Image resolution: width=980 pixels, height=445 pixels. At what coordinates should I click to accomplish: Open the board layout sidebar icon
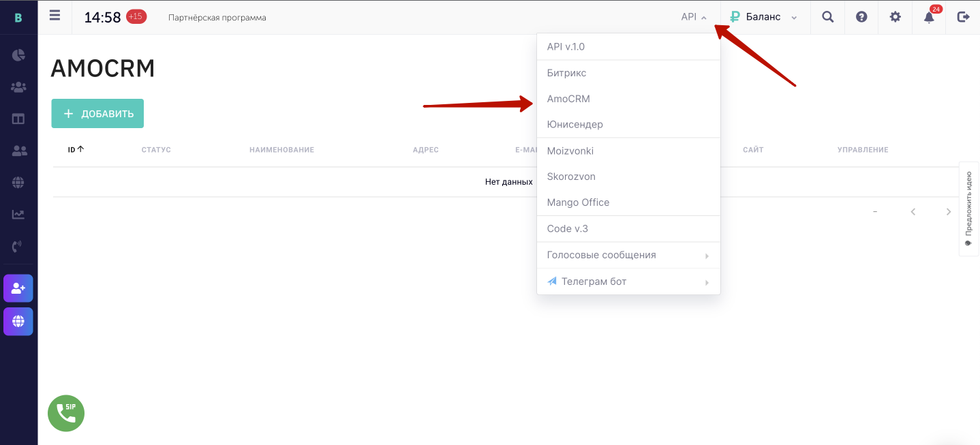pos(18,119)
